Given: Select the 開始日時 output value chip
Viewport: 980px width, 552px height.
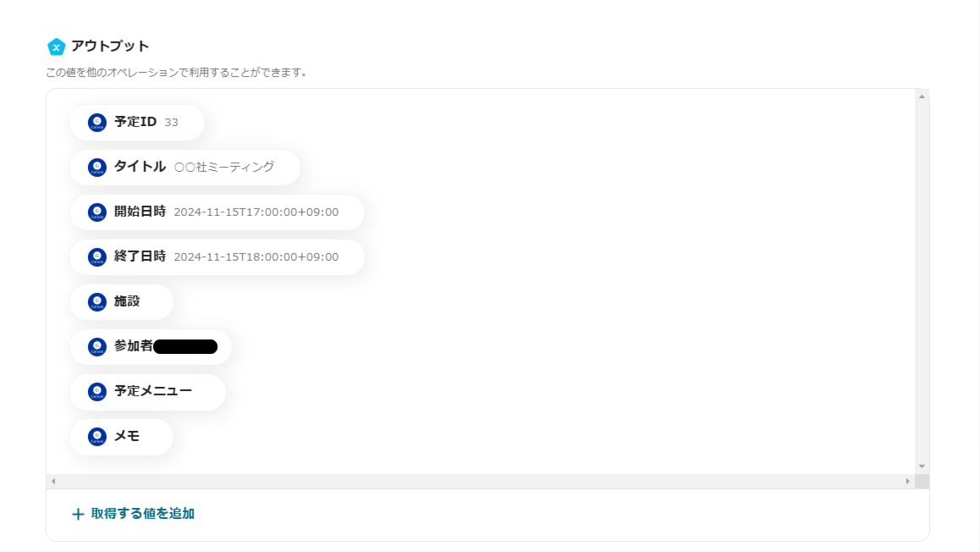Looking at the screenshot, I should point(217,213).
